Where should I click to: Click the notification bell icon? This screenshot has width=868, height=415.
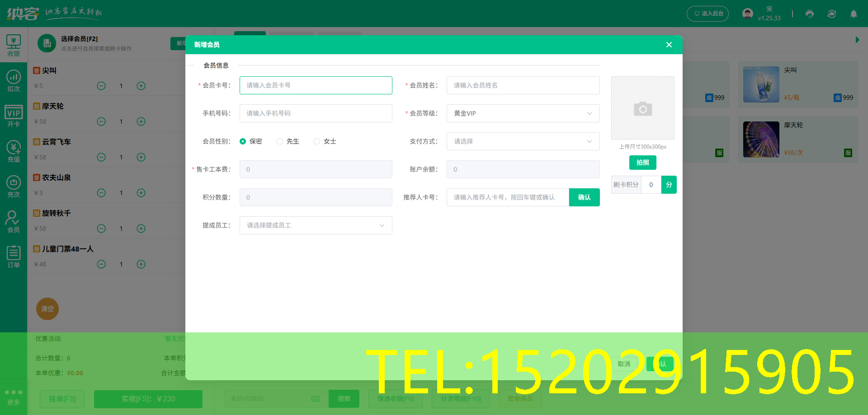[x=854, y=14]
